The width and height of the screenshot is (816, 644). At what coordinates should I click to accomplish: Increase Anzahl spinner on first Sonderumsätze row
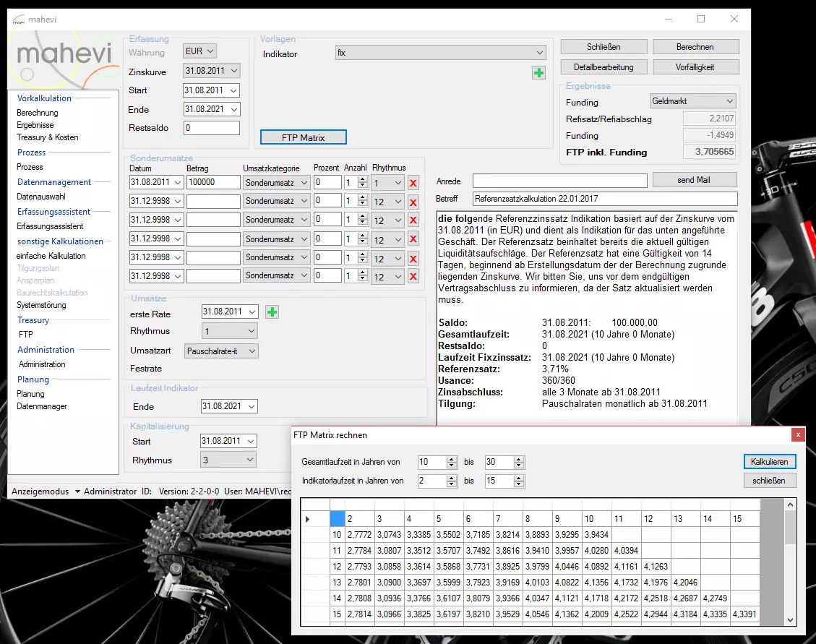363,180
